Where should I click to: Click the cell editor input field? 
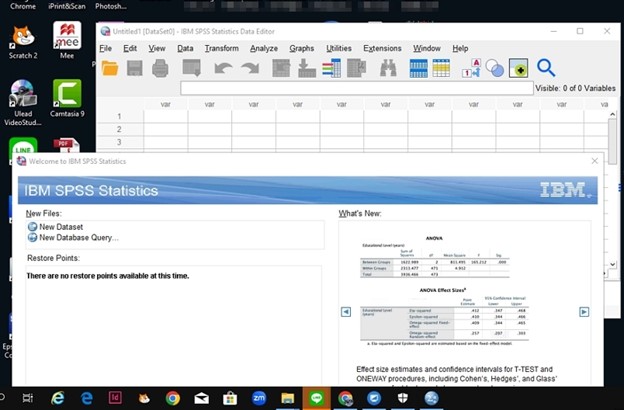[x=357, y=88]
